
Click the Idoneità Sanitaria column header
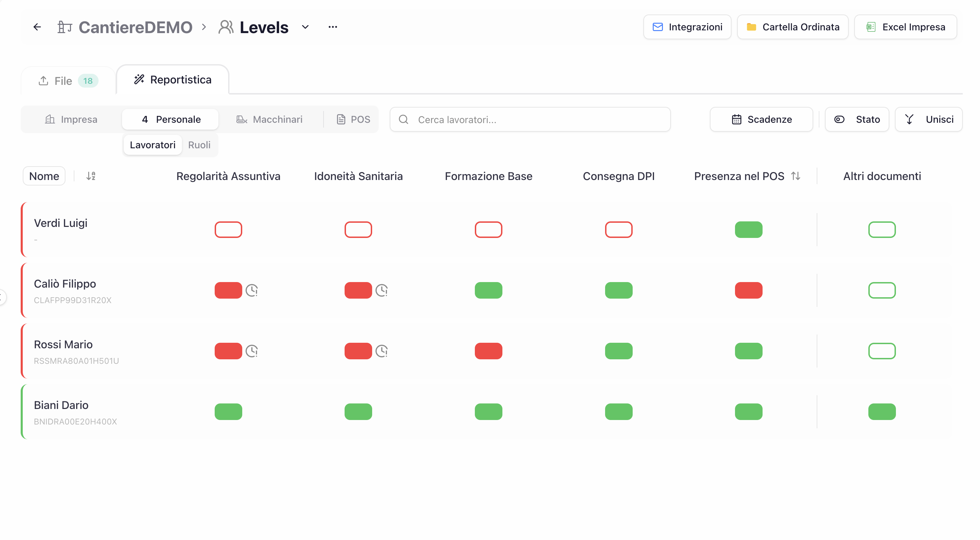[x=358, y=176]
